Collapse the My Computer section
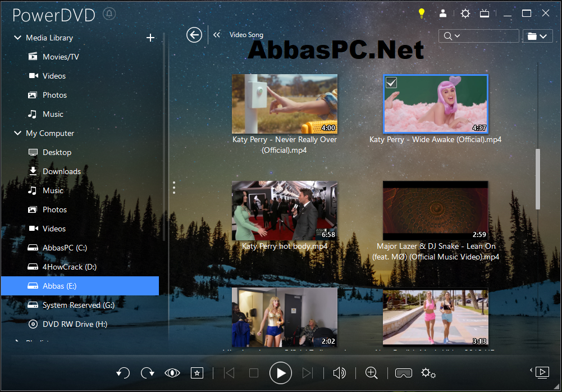Image resolution: width=562 pixels, height=392 pixels. click(17, 133)
